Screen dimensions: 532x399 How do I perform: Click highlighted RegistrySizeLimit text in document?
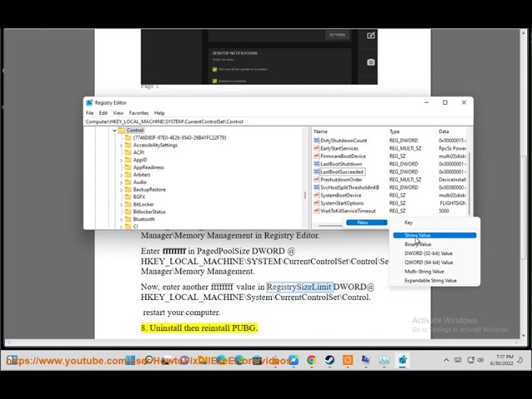[x=299, y=287]
